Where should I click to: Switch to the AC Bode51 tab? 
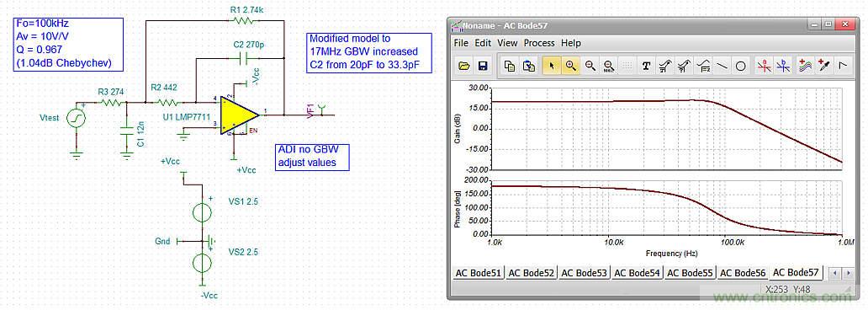pos(478,274)
